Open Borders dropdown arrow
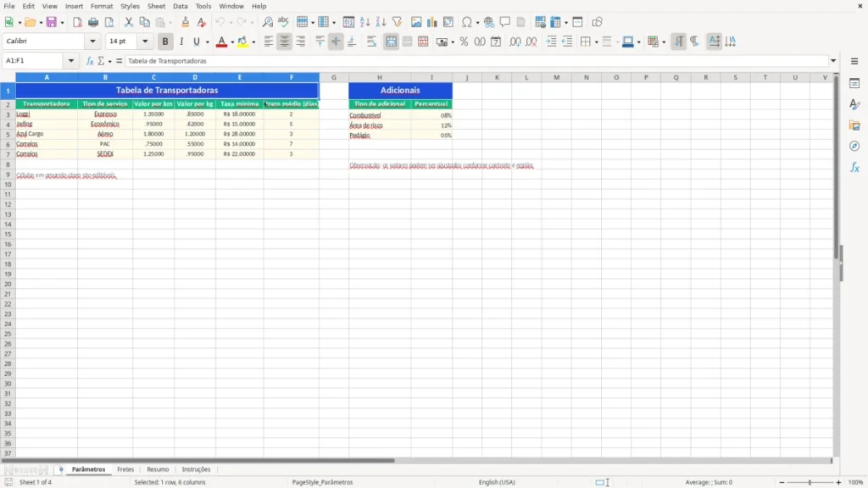The height and width of the screenshot is (488, 868). click(596, 42)
